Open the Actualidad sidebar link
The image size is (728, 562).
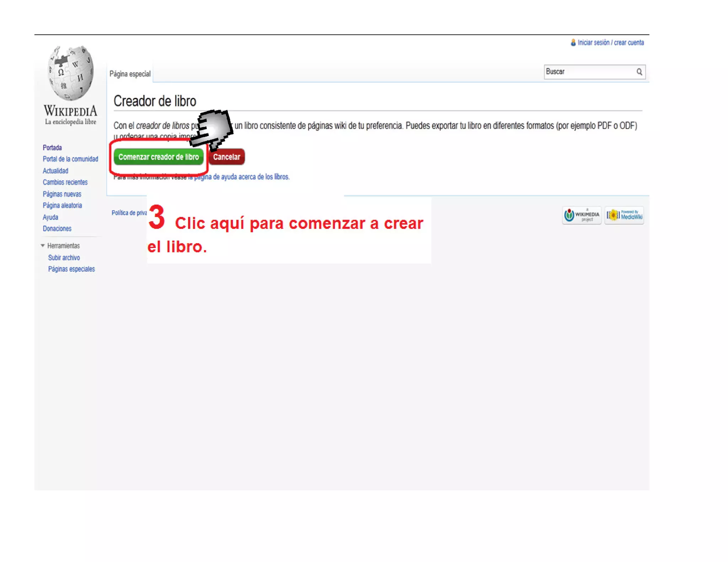tap(55, 171)
